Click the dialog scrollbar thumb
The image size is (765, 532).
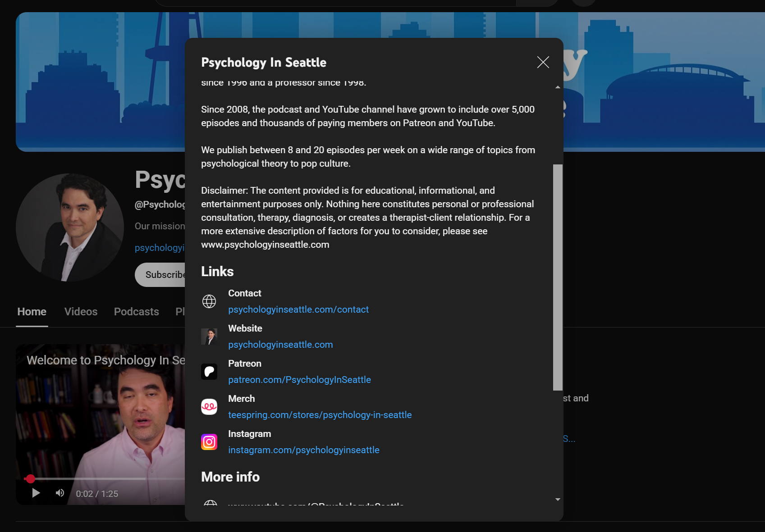[x=558, y=277]
